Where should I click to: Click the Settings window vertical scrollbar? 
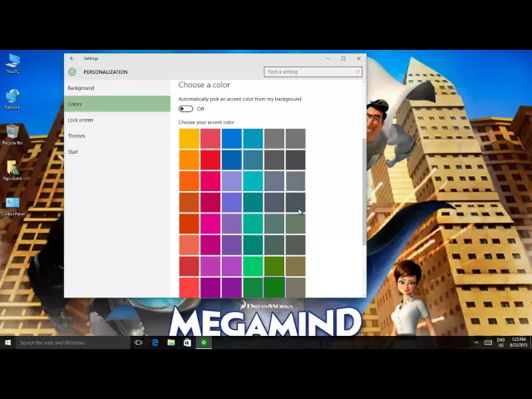coord(364,192)
